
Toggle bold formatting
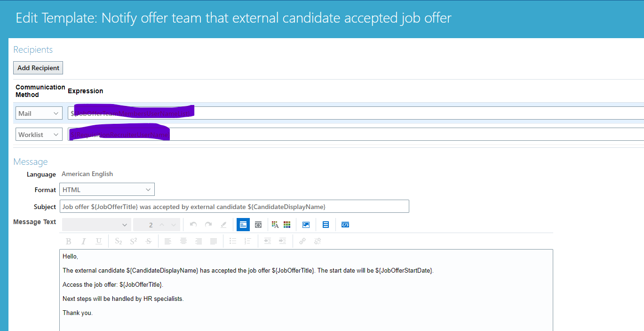pyautogui.click(x=68, y=241)
